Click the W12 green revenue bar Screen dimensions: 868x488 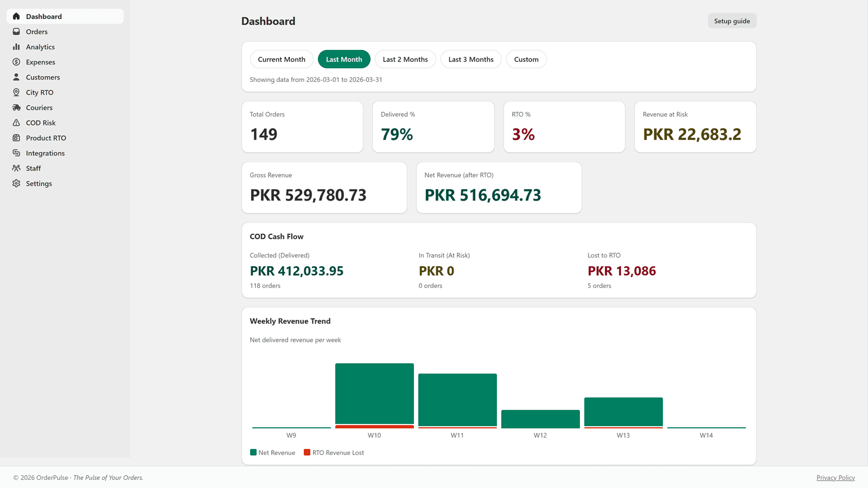pos(540,419)
